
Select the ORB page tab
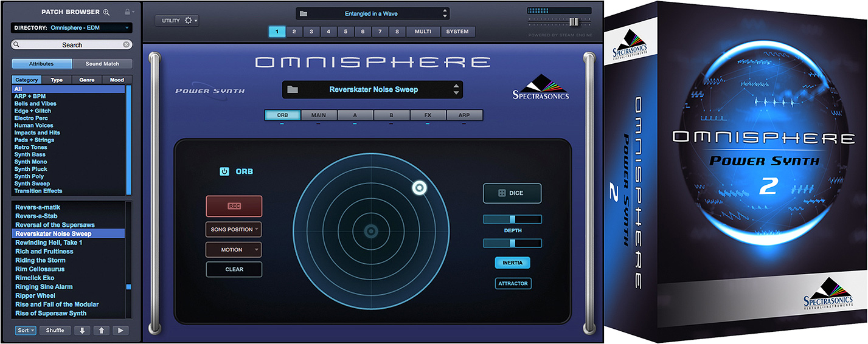tap(282, 115)
